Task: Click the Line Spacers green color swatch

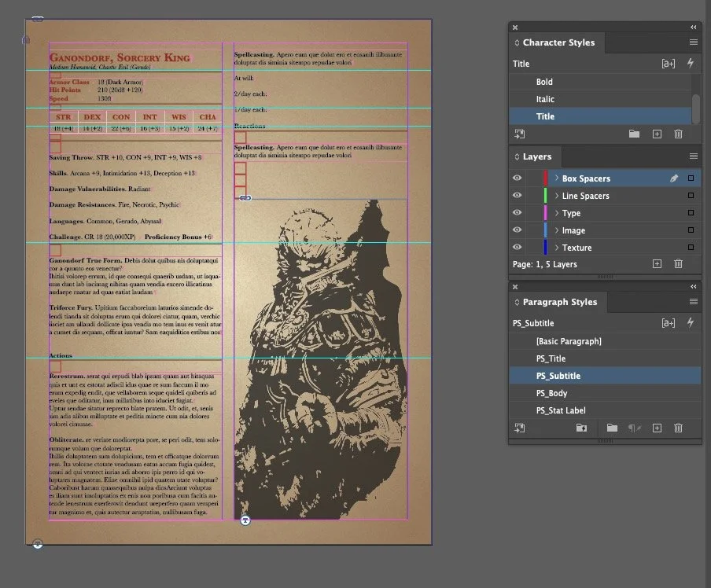Action: click(546, 196)
